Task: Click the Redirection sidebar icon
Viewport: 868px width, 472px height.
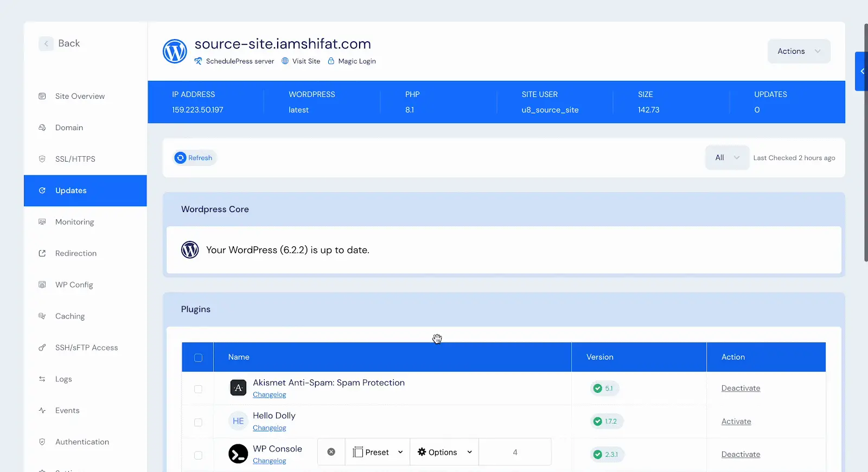Action: pos(42,254)
